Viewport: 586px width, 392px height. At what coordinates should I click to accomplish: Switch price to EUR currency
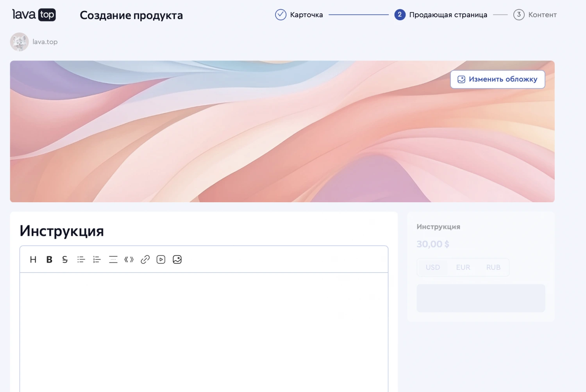click(463, 267)
